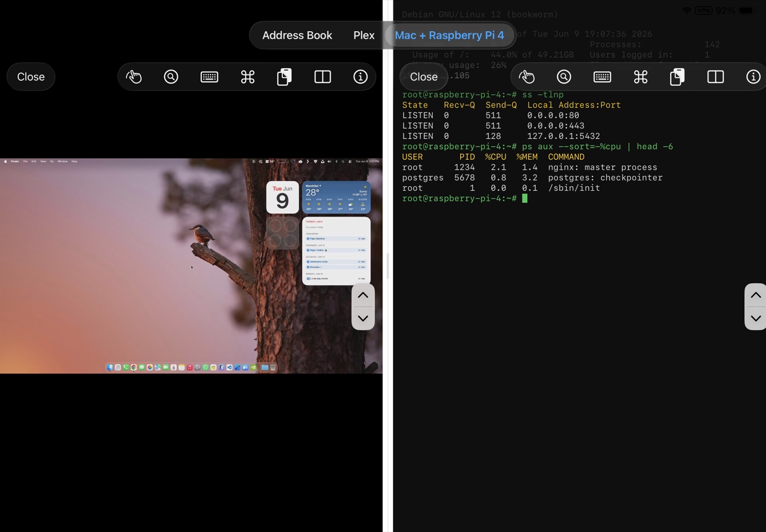The height and width of the screenshot is (532, 766).
Task: Tap down chevron on left session
Action: [x=363, y=318]
